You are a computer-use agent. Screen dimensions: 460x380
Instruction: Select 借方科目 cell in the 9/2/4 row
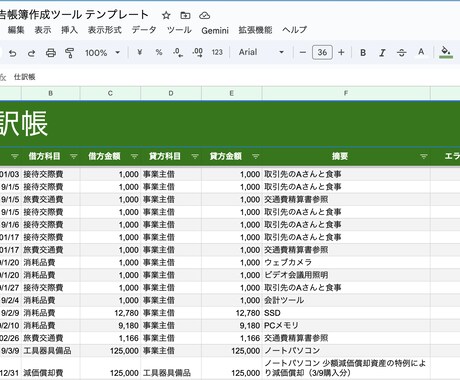pos(51,300)
